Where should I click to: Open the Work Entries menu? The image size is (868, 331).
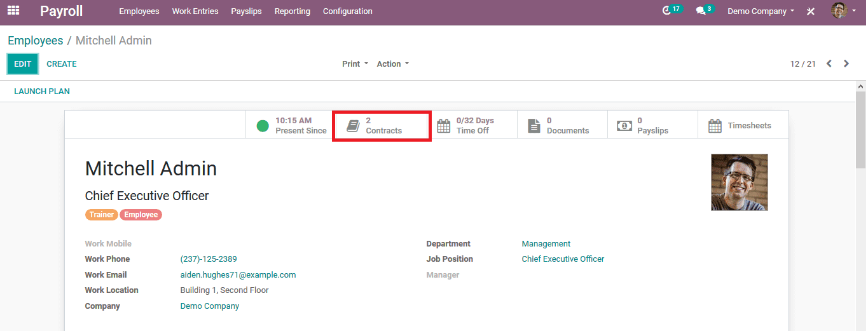[x=195, y=11]
